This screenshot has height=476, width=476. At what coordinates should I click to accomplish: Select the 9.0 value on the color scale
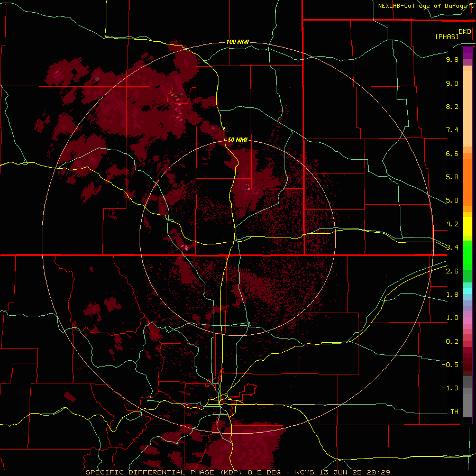pyautogui.click(x=452, y=83)
